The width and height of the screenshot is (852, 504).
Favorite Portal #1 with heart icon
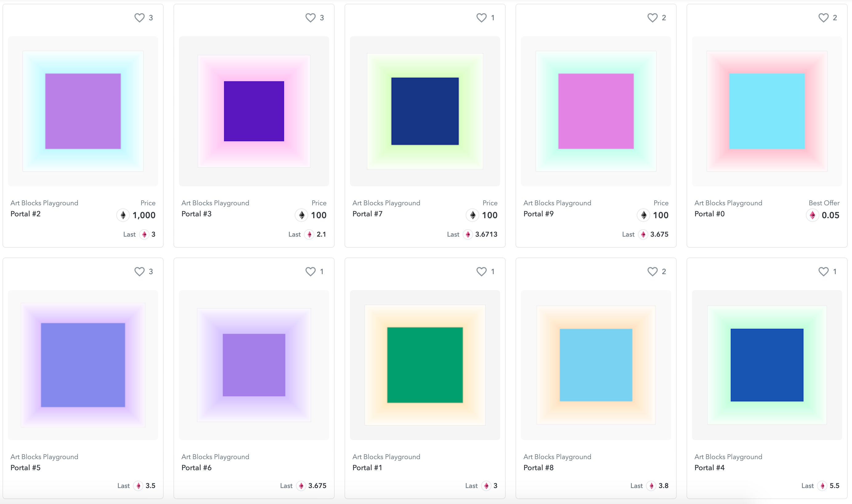pyautogui.click(x=481, y=271)
